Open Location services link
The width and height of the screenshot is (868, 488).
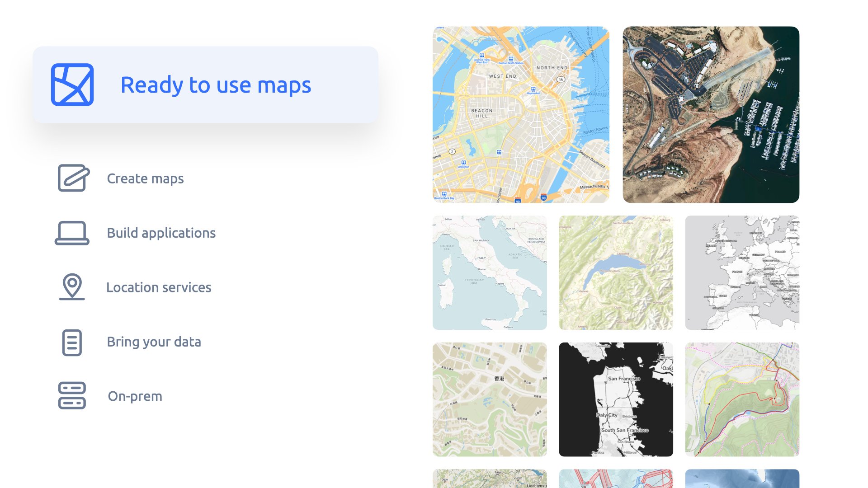[159, 287]
